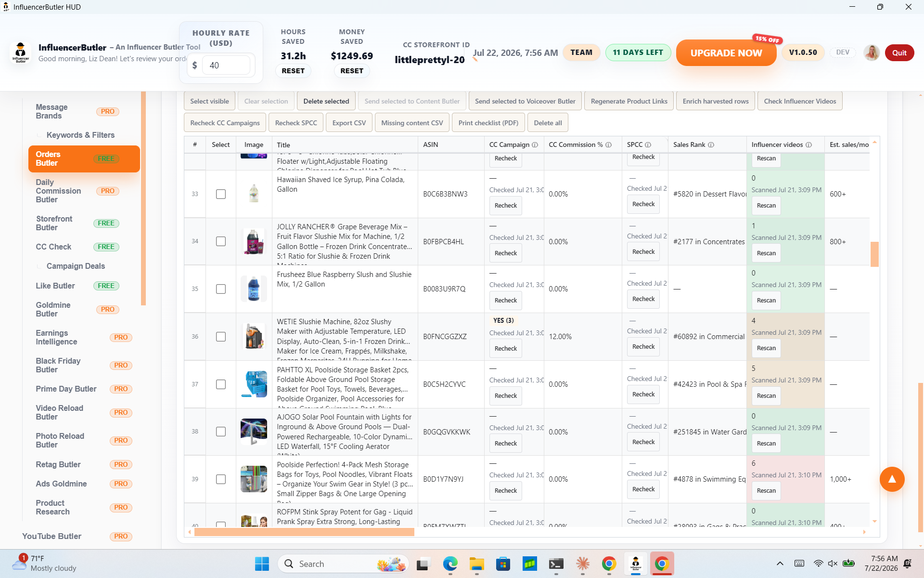Click Print checklist (PDF) button

(488, 123)
